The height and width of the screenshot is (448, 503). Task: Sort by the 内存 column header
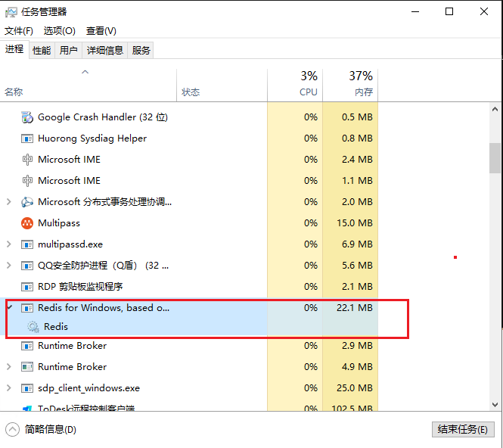click(x=350, y=86)
